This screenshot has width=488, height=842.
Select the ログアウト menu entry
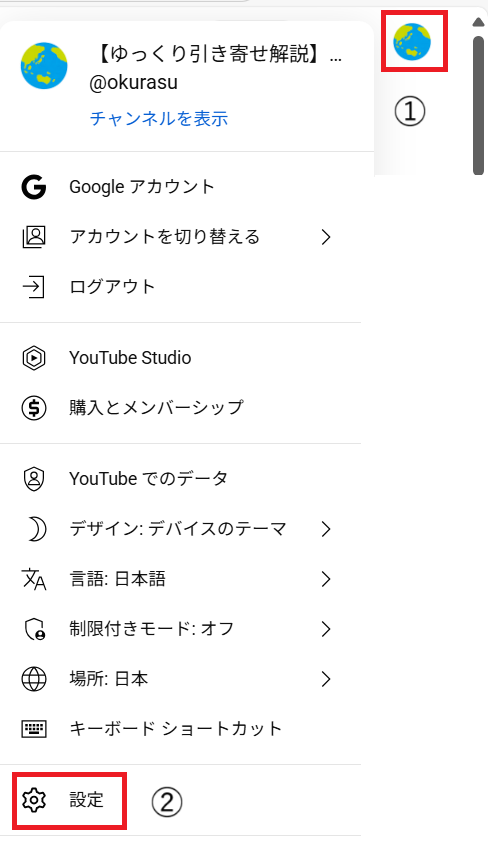tap(180, 287)
